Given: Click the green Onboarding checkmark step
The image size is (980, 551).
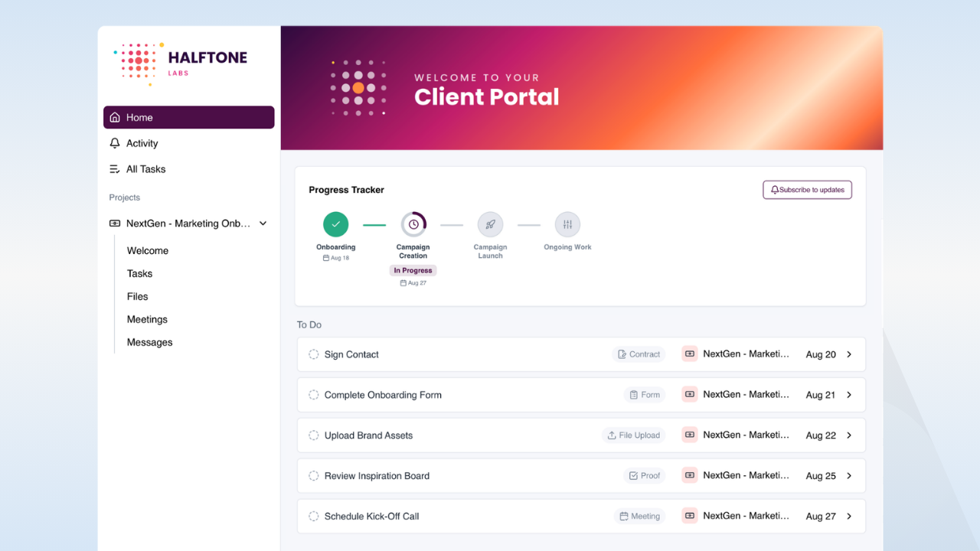Looking at the screenshot, I should (335, 224).
